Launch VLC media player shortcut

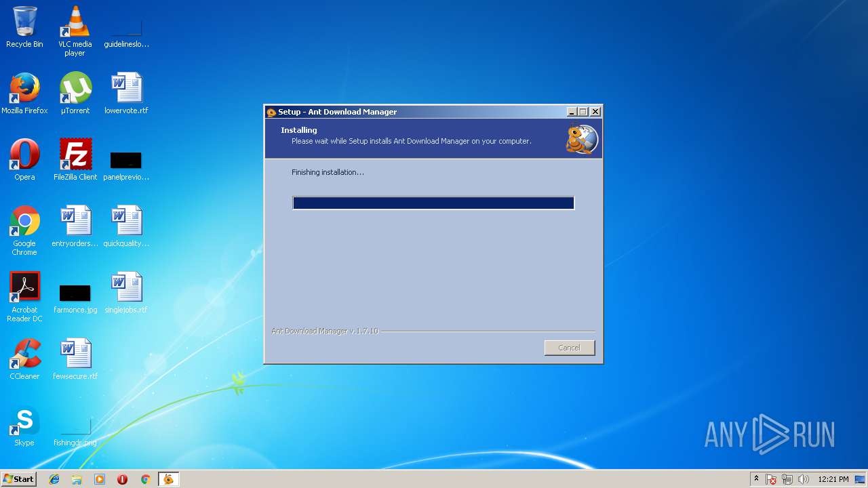(75, 31)
